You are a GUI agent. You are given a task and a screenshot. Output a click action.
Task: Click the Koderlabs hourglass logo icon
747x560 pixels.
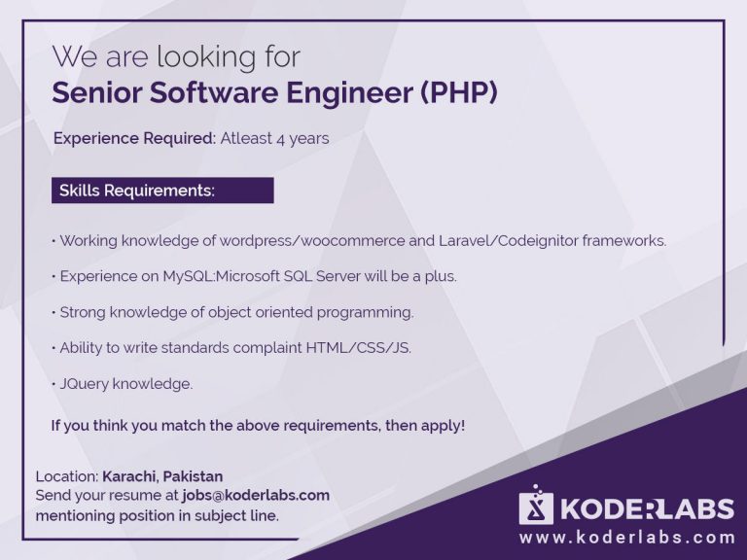(x=536, y=507)
